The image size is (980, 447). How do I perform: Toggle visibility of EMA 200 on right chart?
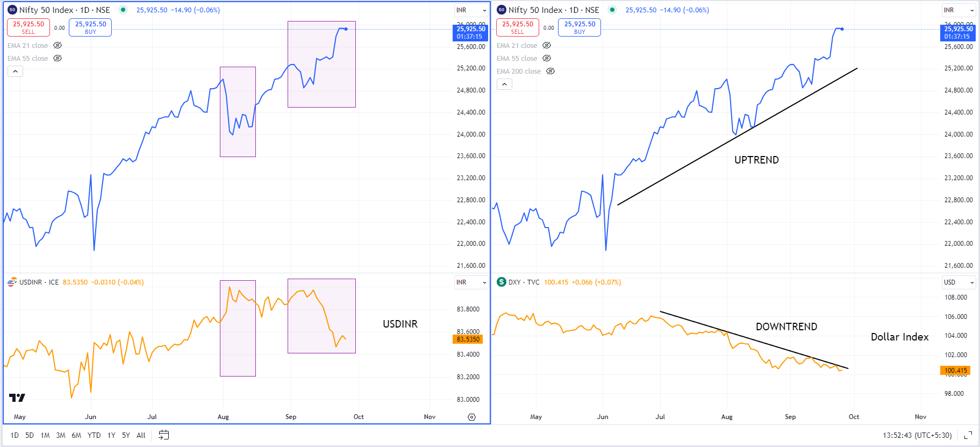click(550, 72)
